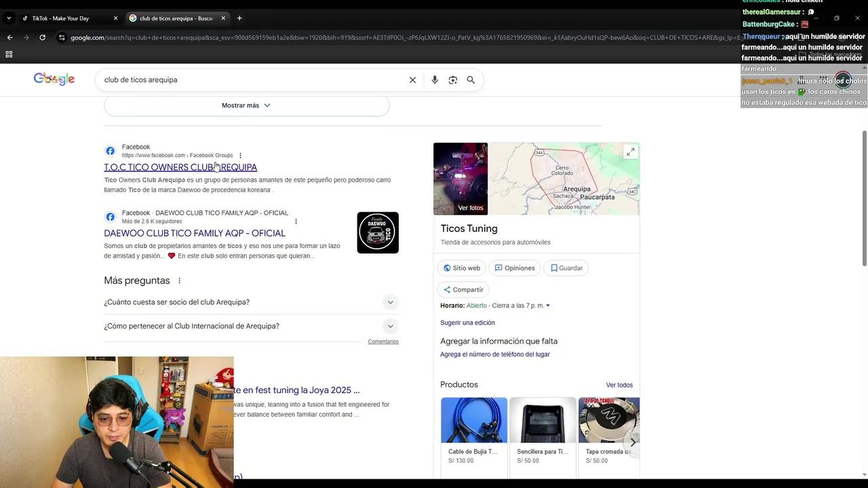This screenshot has height=488, width=868.
Task: Expand Mostrar más results
Action: (246, 106)
